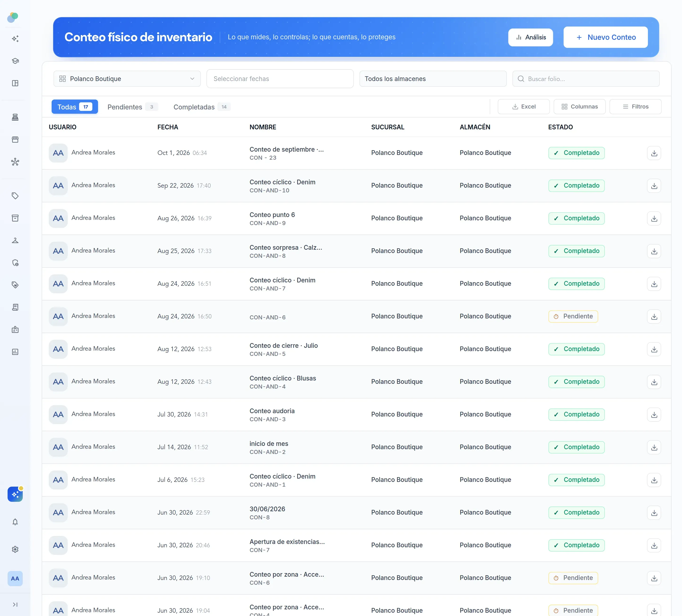Open settings gear icon in sidebar
The width and height of the screenshot is (682, 616).
coord(15,549)
